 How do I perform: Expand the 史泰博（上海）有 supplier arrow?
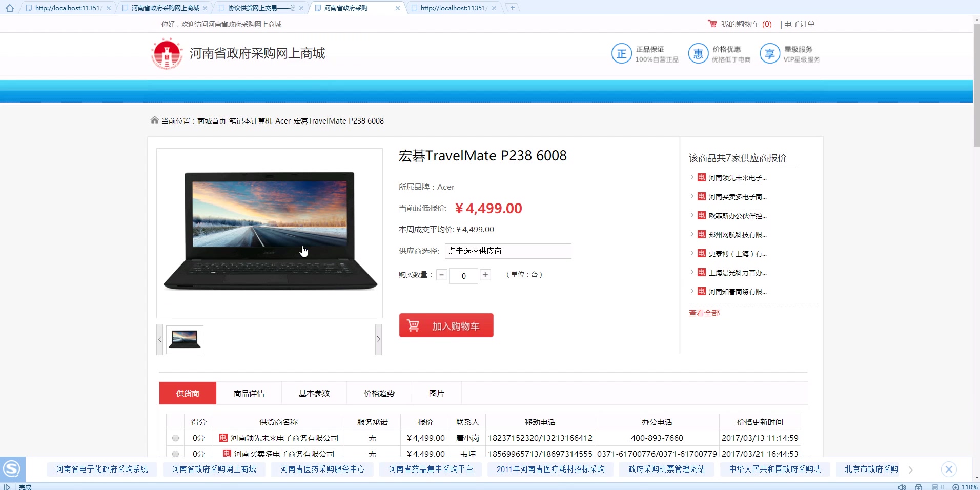click(692, 253)
